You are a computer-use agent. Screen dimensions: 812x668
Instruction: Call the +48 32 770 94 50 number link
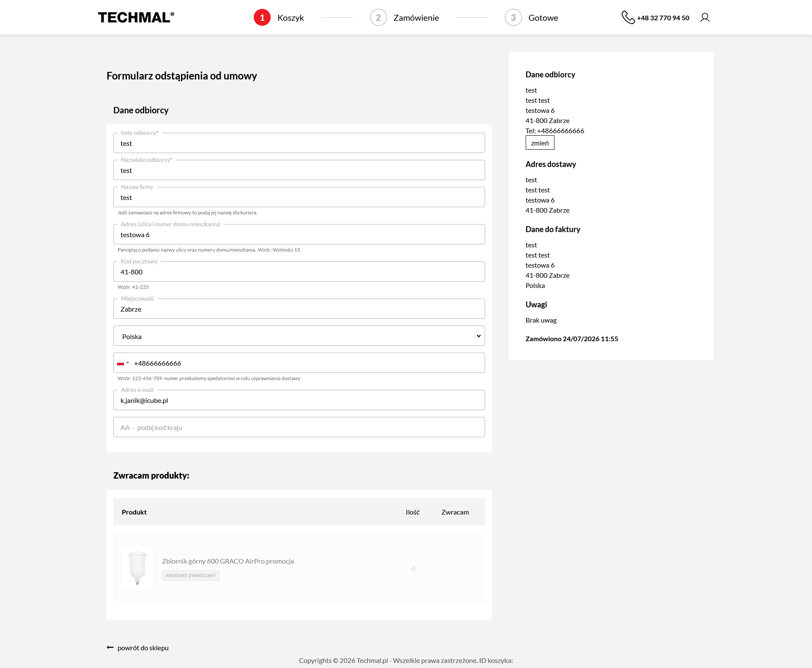[x=663, y=18]
